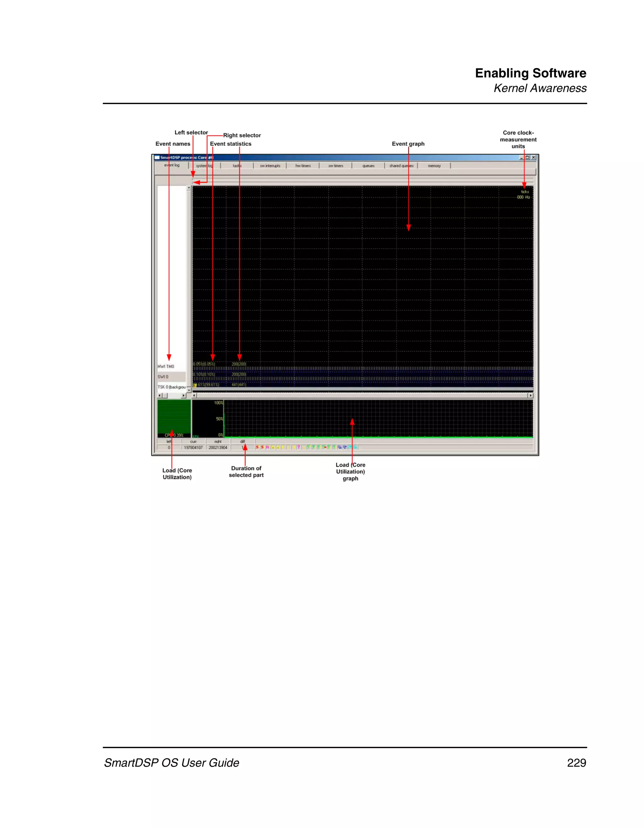
Task: Click the right column header
Action: coord(218,442)
